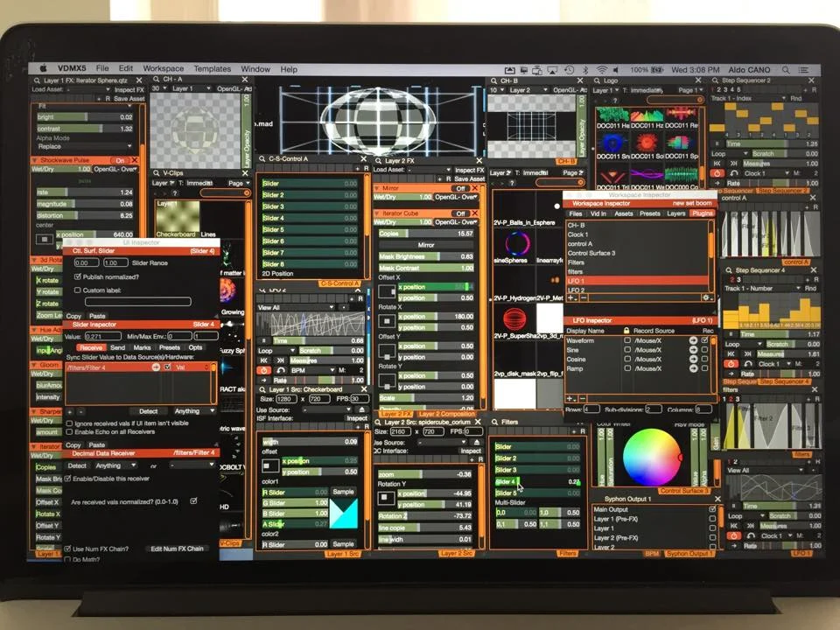This screenshot has height=630, width=840.
Task: Toggle the Use Num FX Chain checkbox
Action: tap(67, 549)
